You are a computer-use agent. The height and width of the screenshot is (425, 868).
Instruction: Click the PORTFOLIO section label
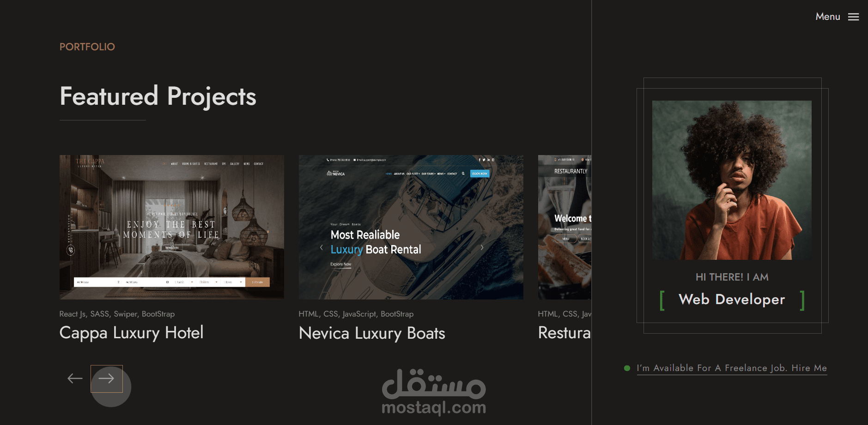(87, 47)
